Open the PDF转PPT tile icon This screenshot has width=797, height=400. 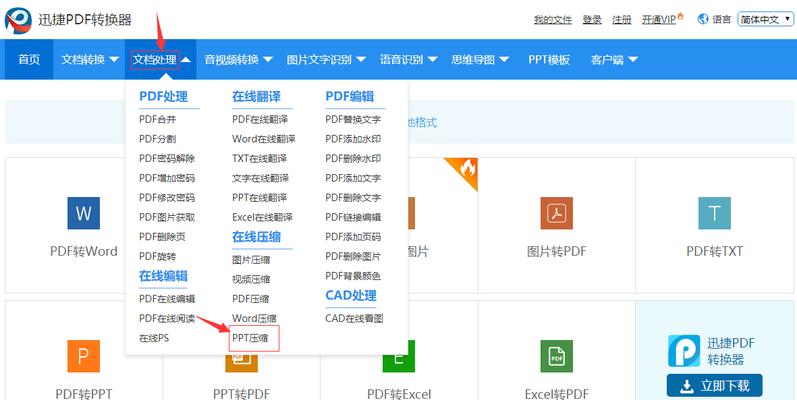coord(83,356)
